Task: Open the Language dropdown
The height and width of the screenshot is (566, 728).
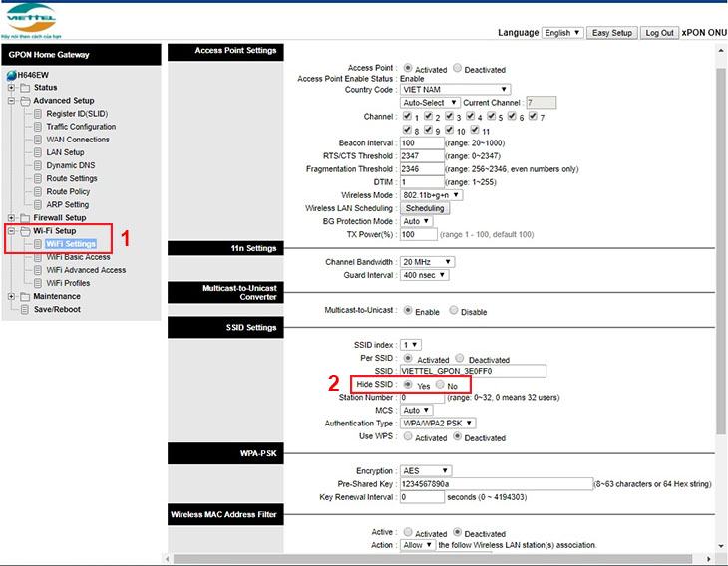Action: [562, 33]
